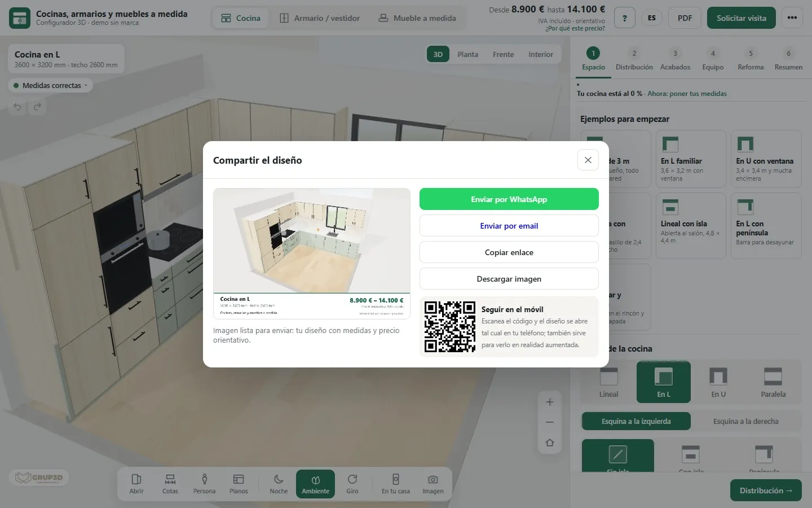Select the Armario / vestidor tab
The width and height of the screenshot is (812, 508).
[x=320, y=18]
